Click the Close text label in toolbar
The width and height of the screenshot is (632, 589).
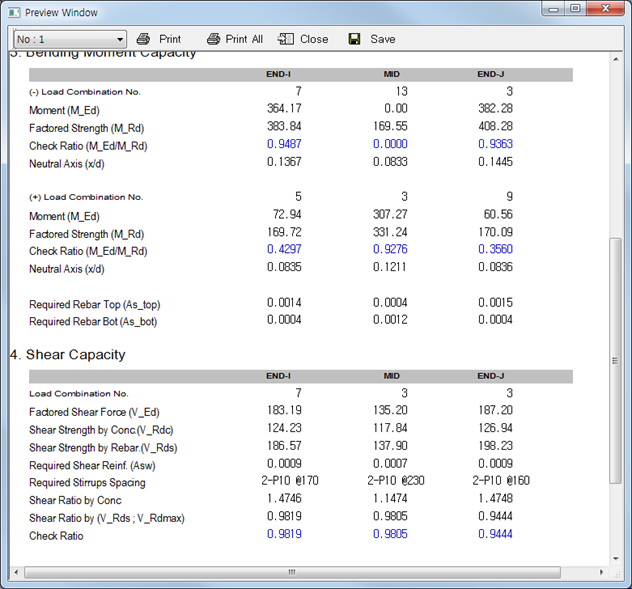coord(314,39)
